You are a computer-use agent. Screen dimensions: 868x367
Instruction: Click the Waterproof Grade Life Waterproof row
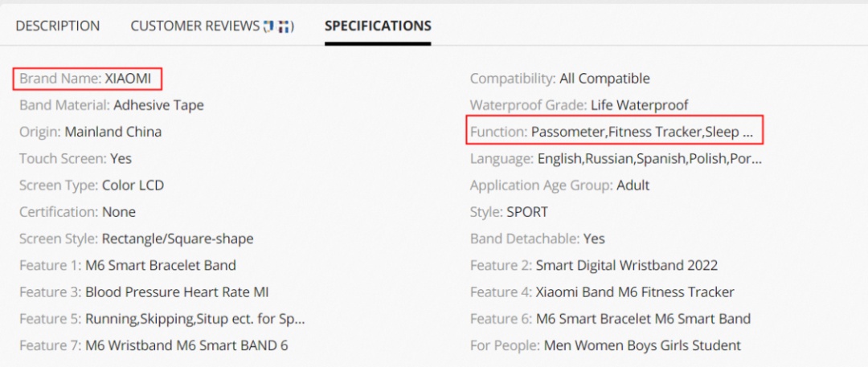pos(579,105)
